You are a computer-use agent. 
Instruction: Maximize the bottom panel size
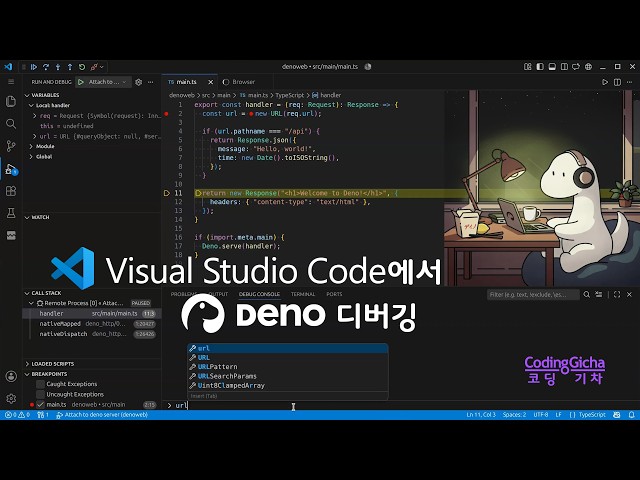617,294
